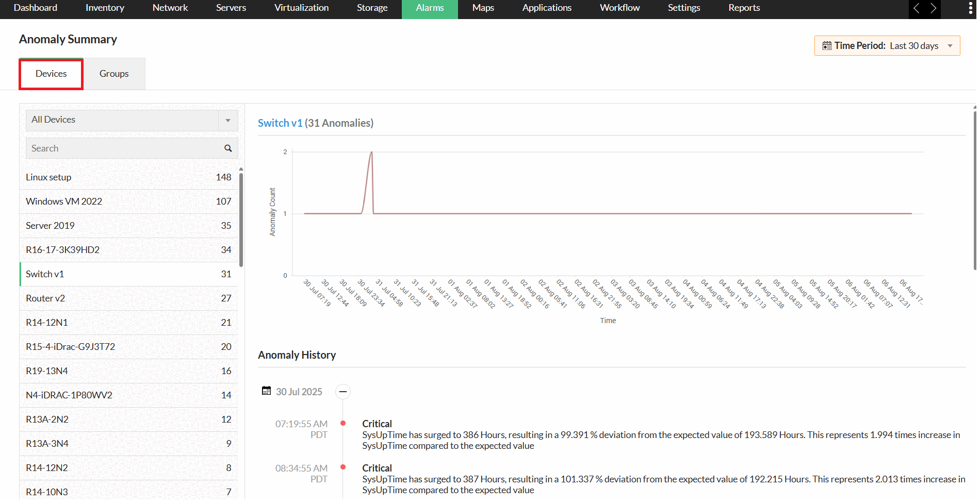The height and width of the screenshot is (504, 980).
Task: Click the calendar icon beside 30 Jul 2025
Action: [266, 391]
